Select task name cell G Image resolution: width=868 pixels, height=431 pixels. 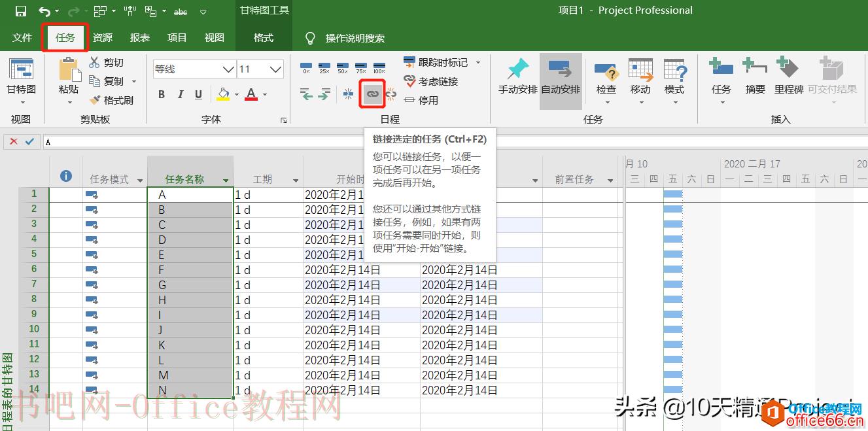190,285
